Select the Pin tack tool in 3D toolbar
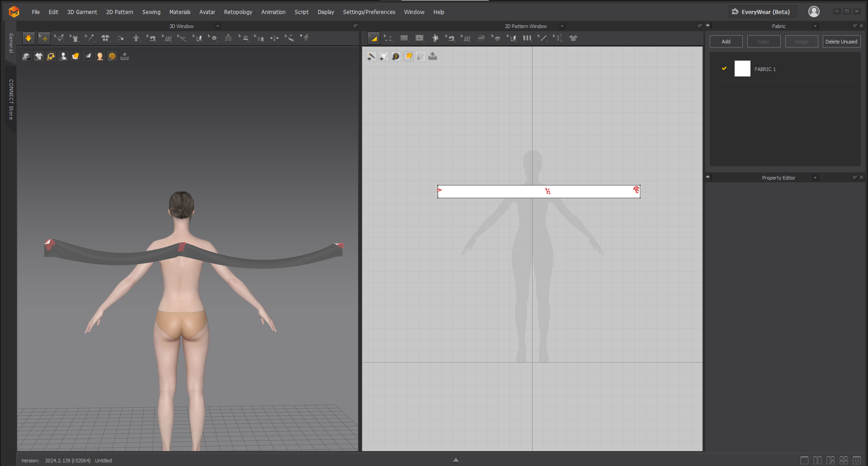The width and height of the screenshot is (868, 466). 90,38
